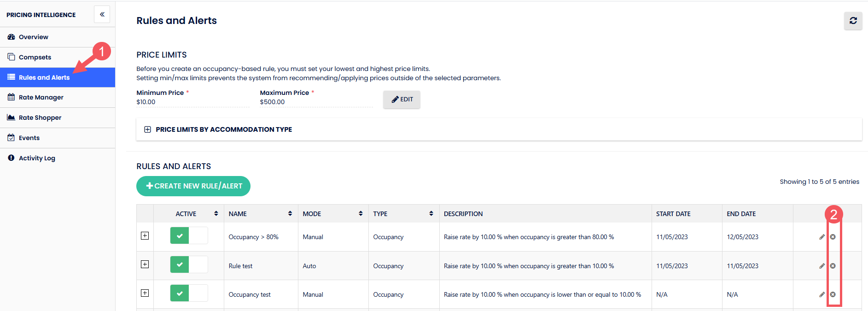Open Rate Manager from sidebar
Image resolution: width=868 pixels, height=311 pixels.
point(41,97)
